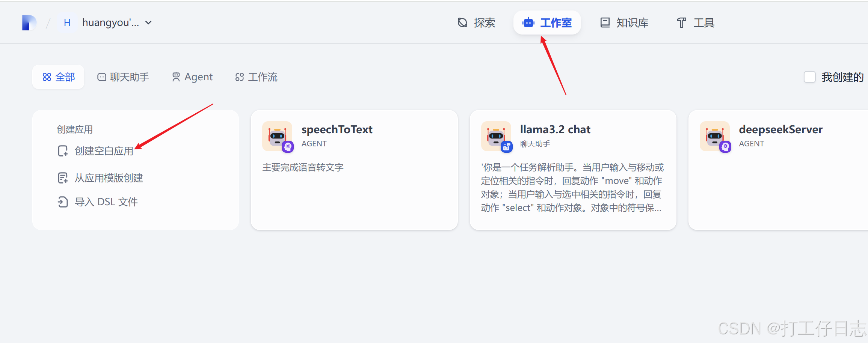
Task: Switch to the 聊天助手 tab
Action: point(123,77)
